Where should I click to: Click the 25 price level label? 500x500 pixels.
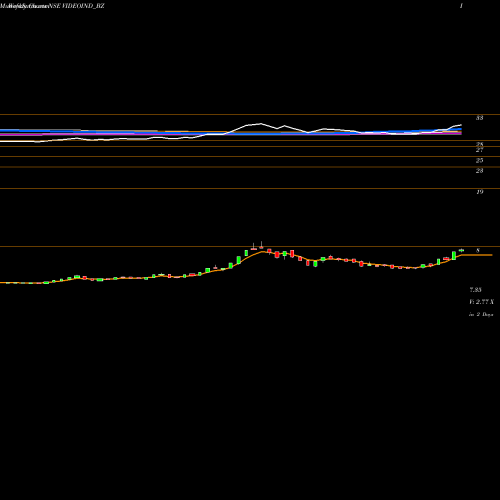(479, 161)
